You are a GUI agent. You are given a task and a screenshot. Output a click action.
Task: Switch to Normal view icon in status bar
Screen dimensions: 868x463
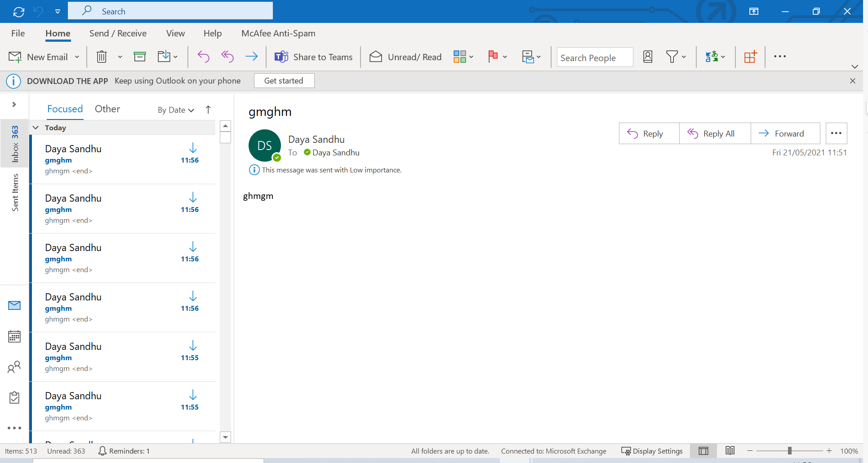point(703,451)
